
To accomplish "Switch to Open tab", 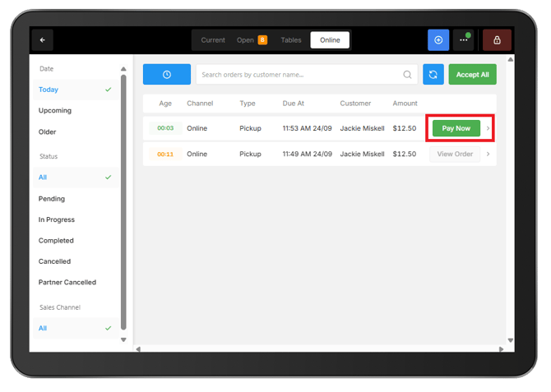I will coord(245,40).
